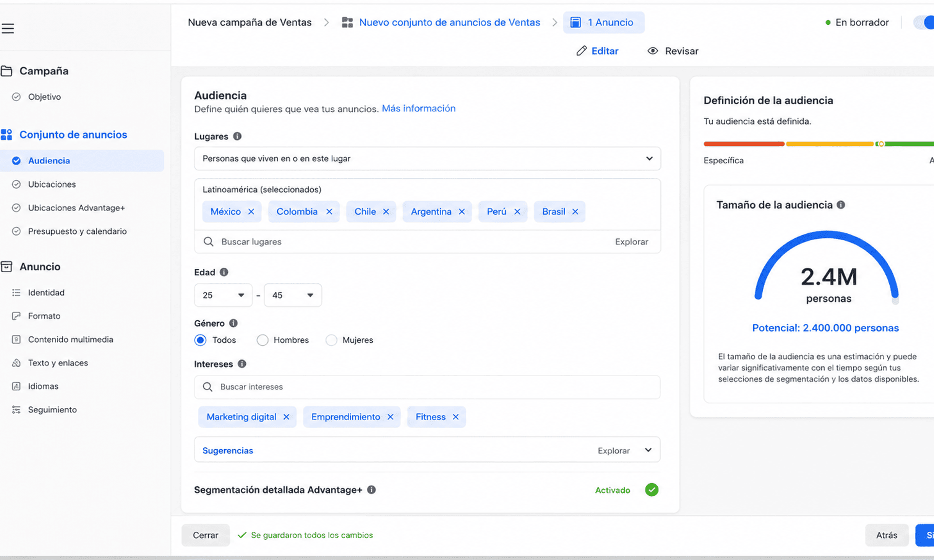Click the Campaña folder icon
The height and width of the screenshot is (560, 934).
pos(7,71)
